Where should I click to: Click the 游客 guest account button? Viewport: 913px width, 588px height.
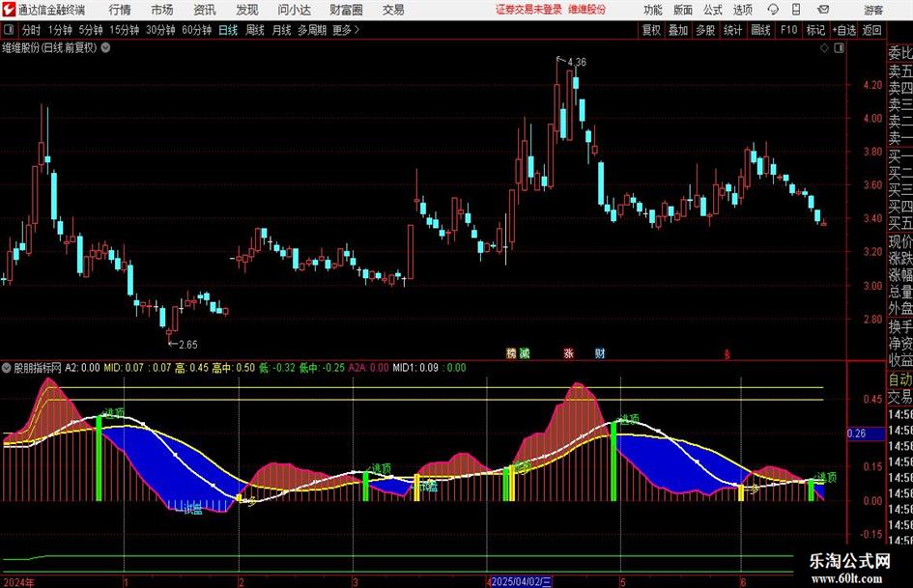pyautogui.click(x=873, y=10)
